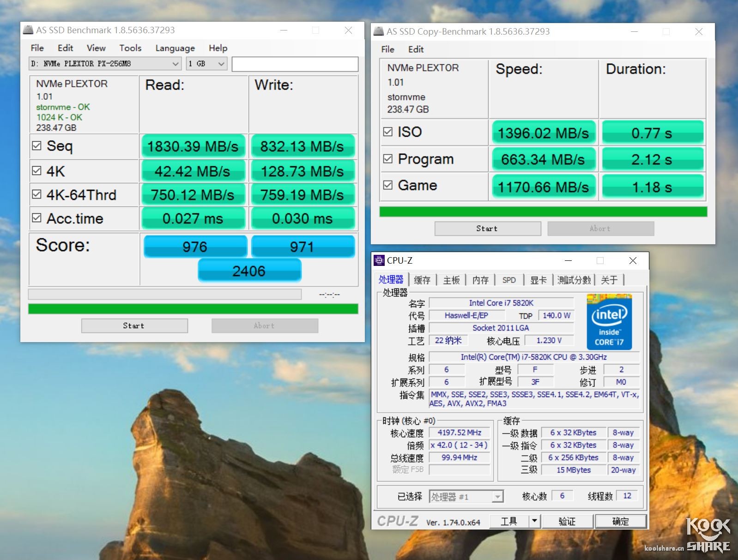The height and width of the screenshot is (560, 738).
Task: Click the green progress bar in Copy-Benchmark
Action: (543, 211)
